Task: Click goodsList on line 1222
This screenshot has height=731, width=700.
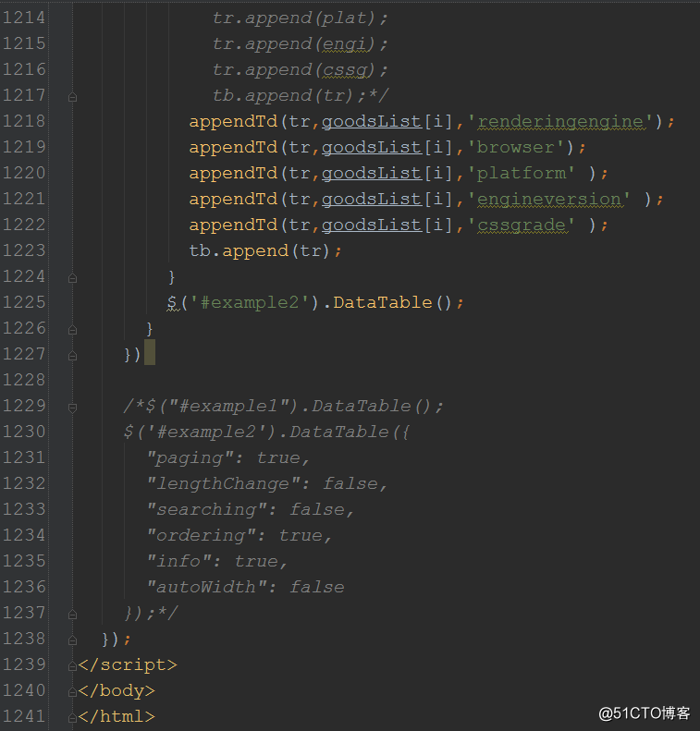Action: [372, 225]
